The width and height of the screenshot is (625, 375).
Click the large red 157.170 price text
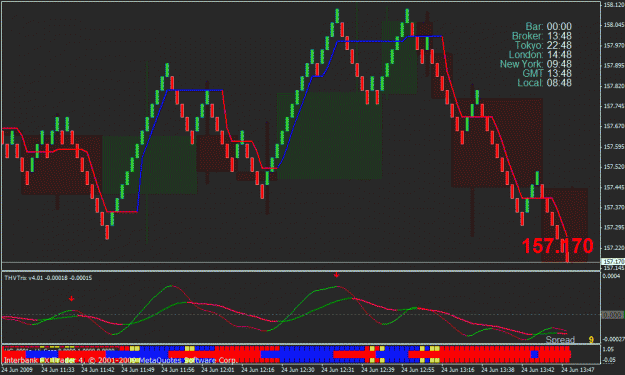tap(557, 246)
